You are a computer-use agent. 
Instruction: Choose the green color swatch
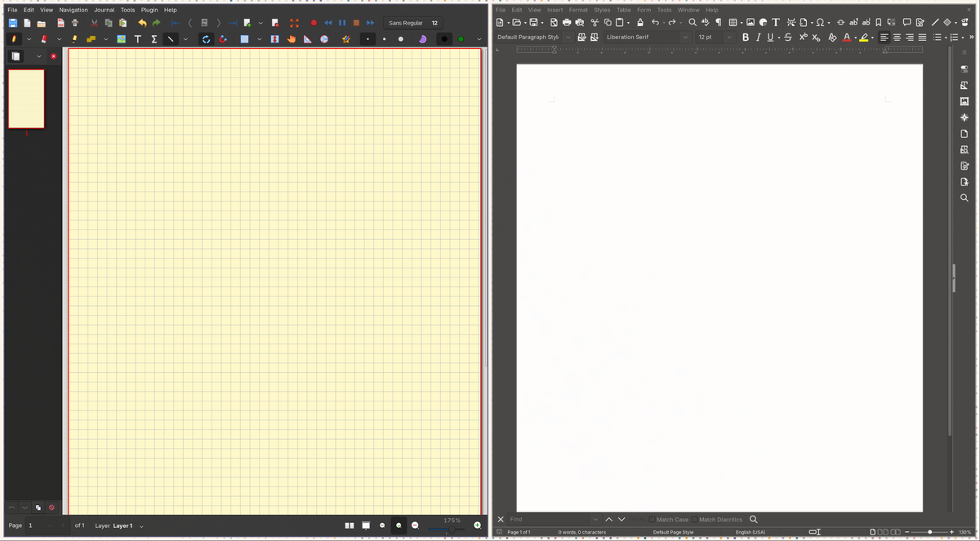click(461, 39)
